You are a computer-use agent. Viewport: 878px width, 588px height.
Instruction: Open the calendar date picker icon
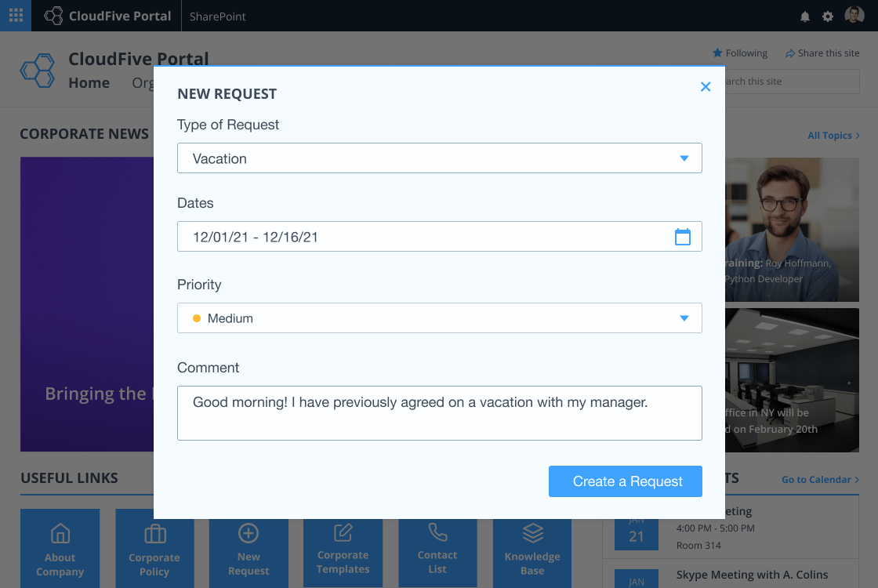coord(683,237)
